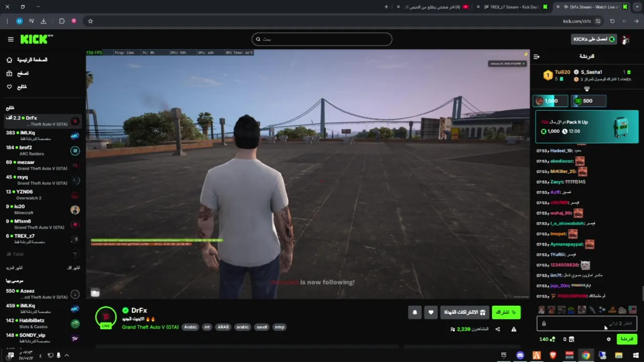
Task: Open the Kick hamburger menu
Action: pos(11,39)
